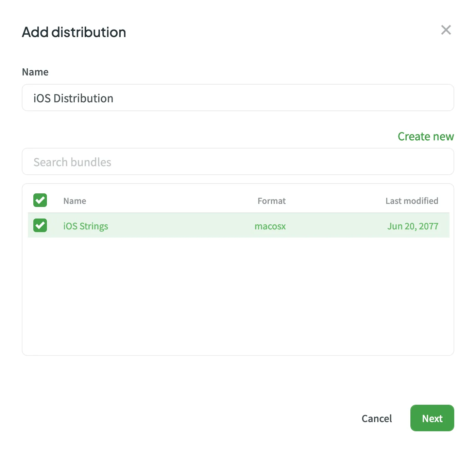Click the Name label above the text field
Image resolution: width=476 pixels, height=453 pixels.
(35, 72)
